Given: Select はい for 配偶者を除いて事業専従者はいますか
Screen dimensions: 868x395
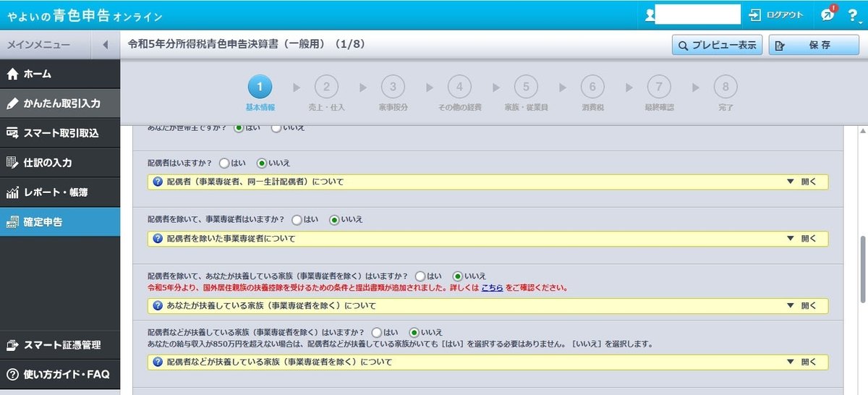Looking at the screenshot, I should (x=297, y=219).
